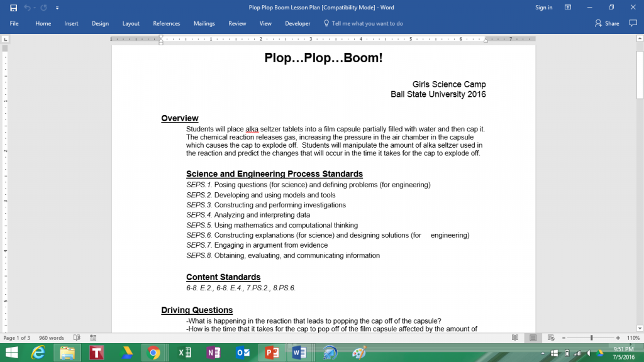This screenshot has width=644, height=362.
Task: Open Customize Quick Access Toolbar dropdown
Action: tap(57, 8)
